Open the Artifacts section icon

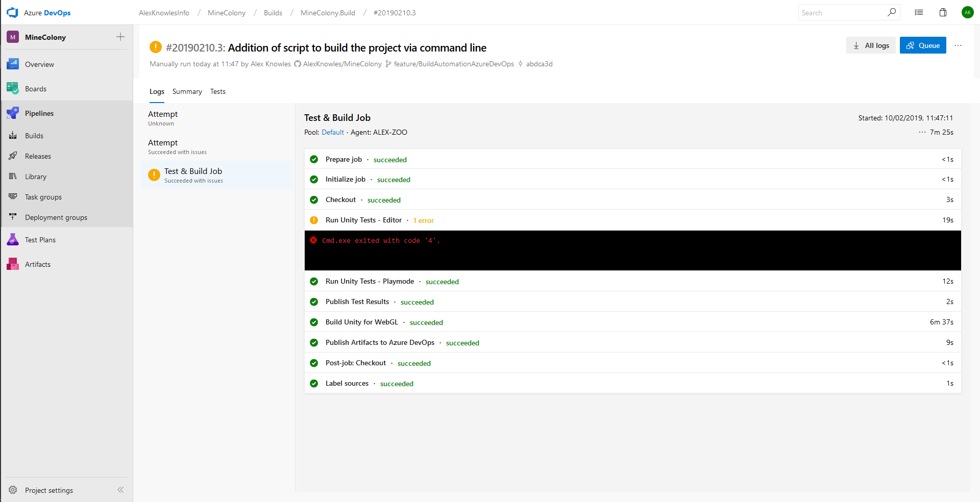pyautogui.click(x=13, y=264)
